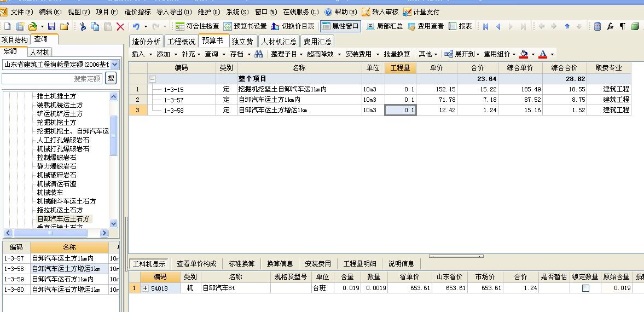This screenshot has width=644, height=312.
Task: Click the binoculars Find icon
Action: pos(258,54)
